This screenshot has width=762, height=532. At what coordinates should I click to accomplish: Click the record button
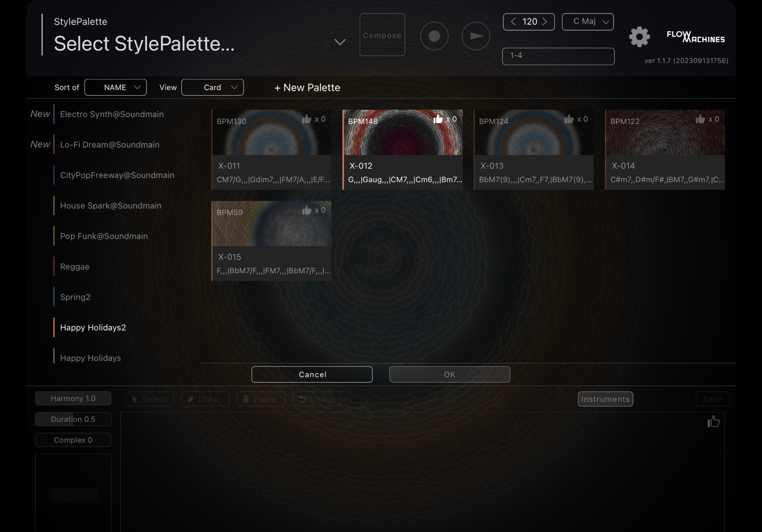[434, 36]
